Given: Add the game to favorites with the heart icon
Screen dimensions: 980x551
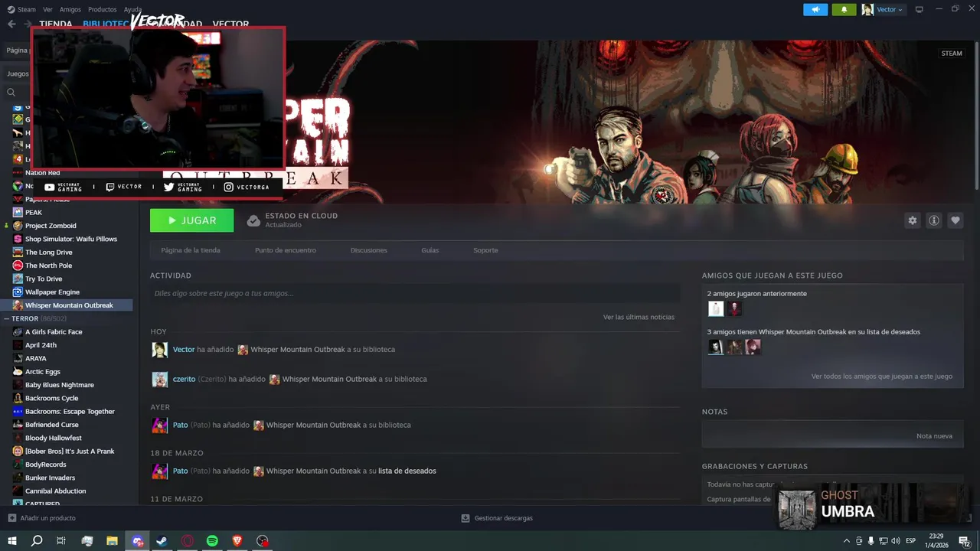Looking at the screenshot, I should click(955, 220).
